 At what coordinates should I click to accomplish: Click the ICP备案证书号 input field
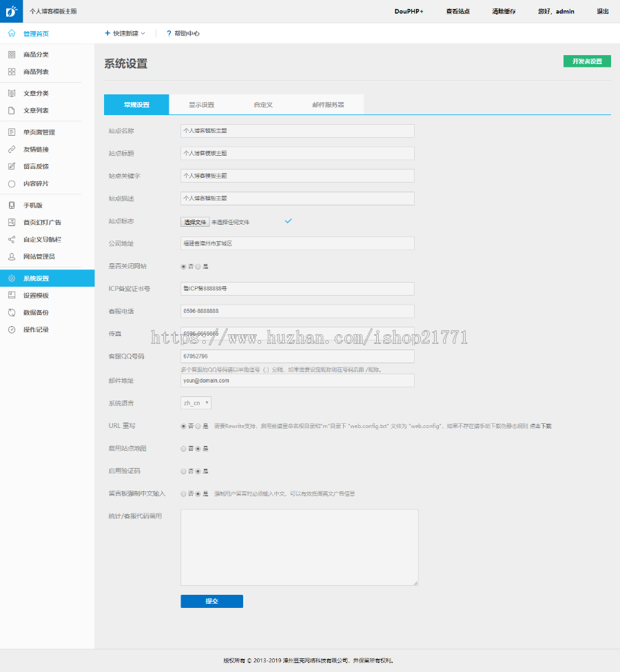298,288
